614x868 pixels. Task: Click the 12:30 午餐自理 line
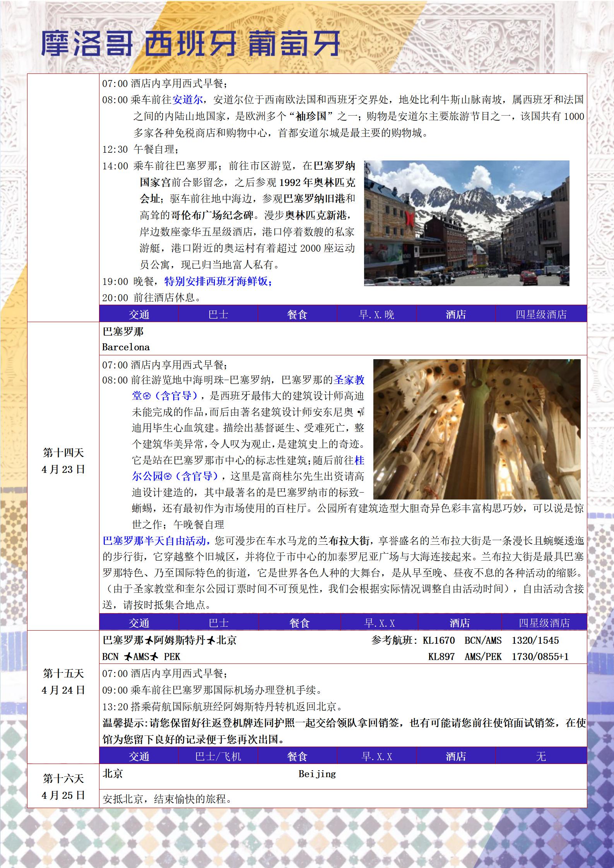140,149
